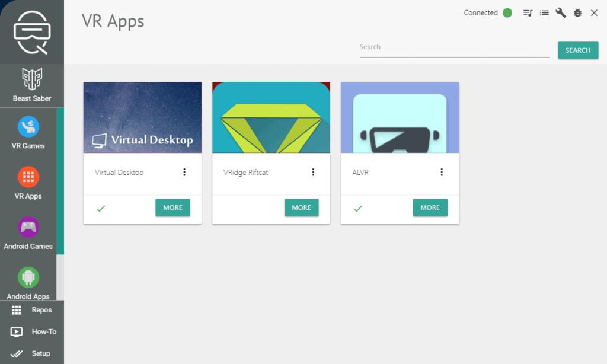Click the installed checkmark on Virtual Desktop
The height and width of the screenshot is (364, 607).
[x=101, y=208]
